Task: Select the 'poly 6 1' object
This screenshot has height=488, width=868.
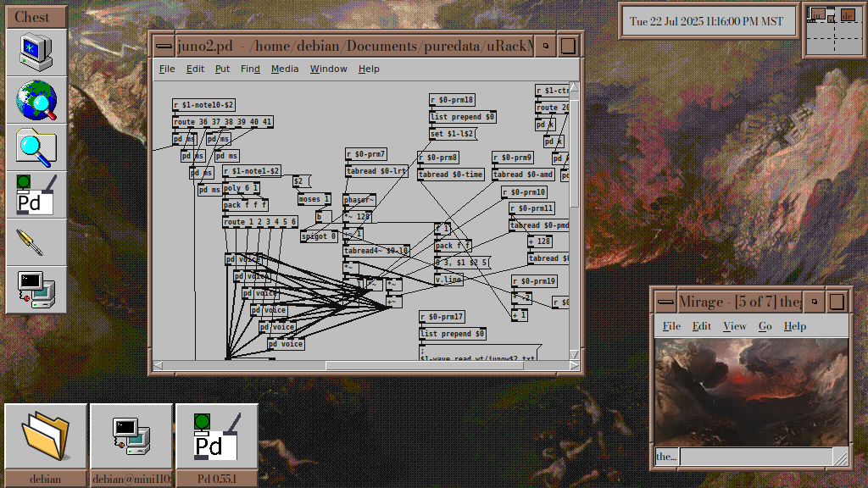Action: [242, 188]
